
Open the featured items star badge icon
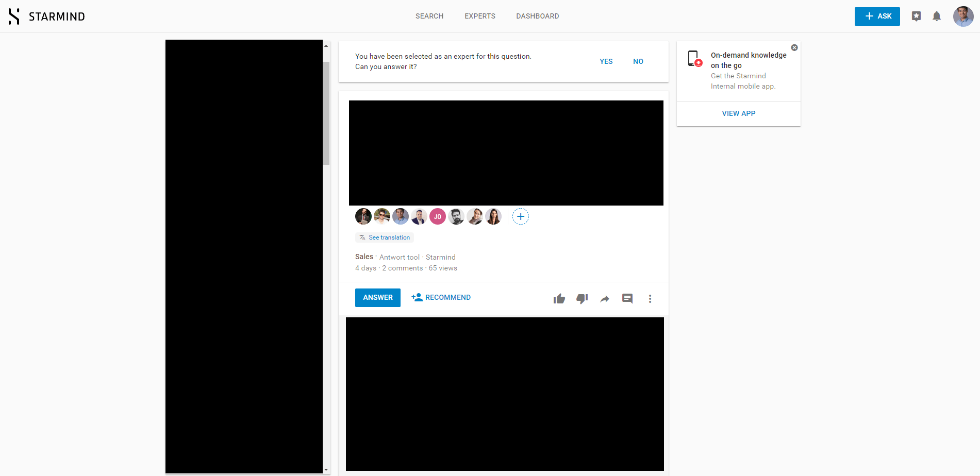click(x=917, y=16)
